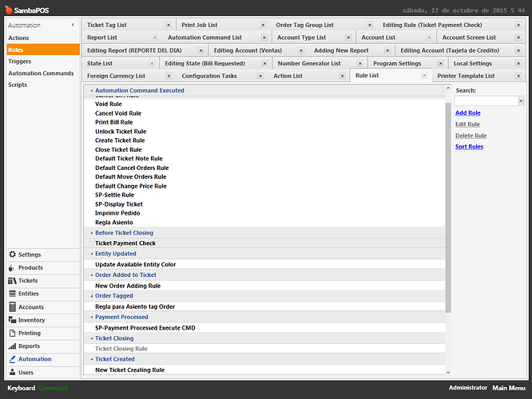The width and height of the screenshot is (532, 399).
Task: Select the Regla Asiento rule
Action: [x=264, y=223]
